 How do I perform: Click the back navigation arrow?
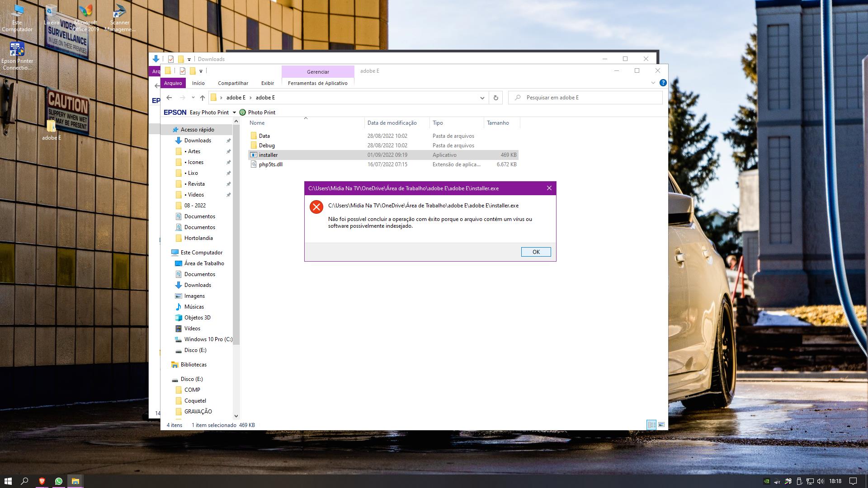click(x=169, y=98)
